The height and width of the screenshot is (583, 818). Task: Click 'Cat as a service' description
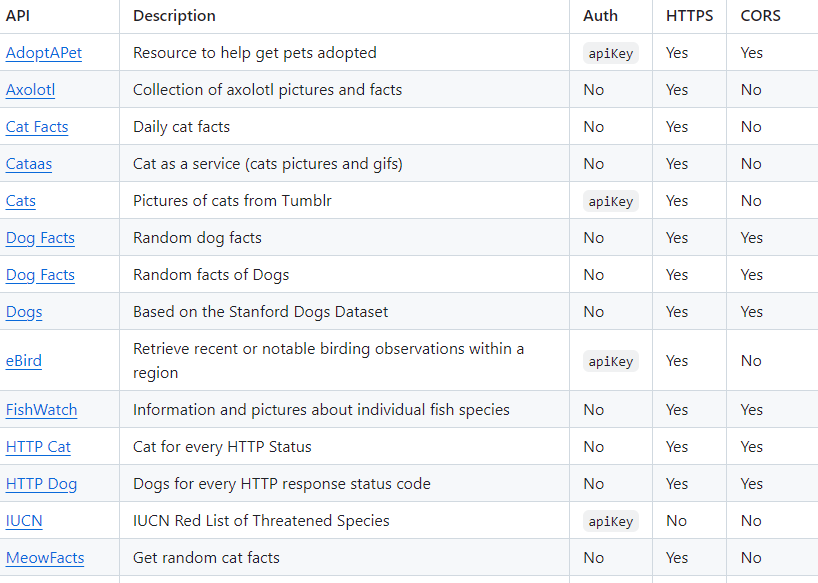tap(268, 164)
